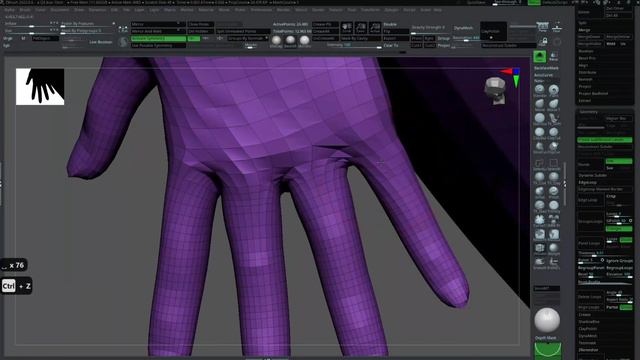Expand the ShadowBox section
The image size is (640, 360).
[588, 322]
